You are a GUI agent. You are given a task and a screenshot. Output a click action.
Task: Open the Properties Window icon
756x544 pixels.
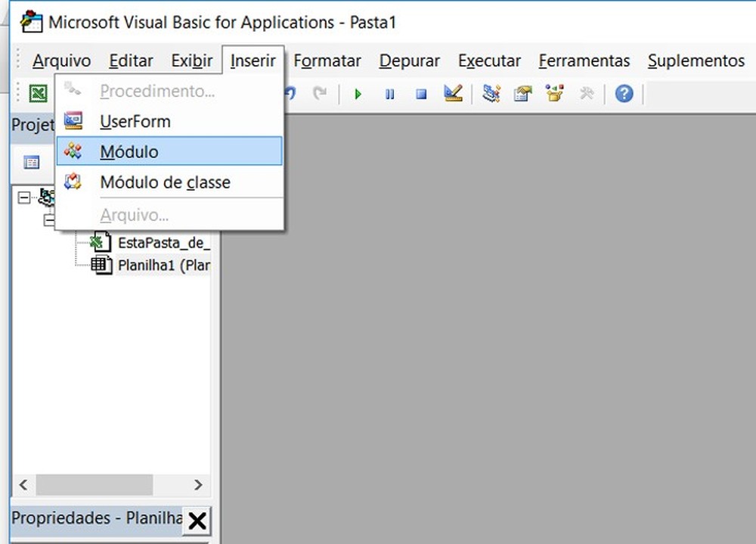tap(522, 93)
